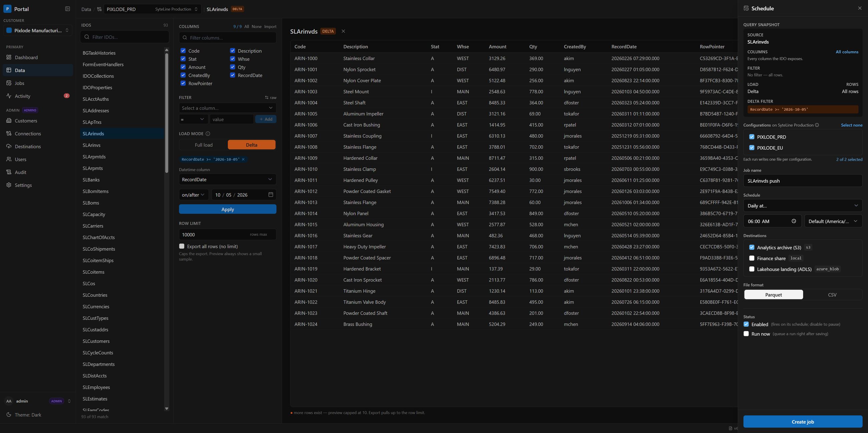This screenshot has width=868, height=433.
Task: Switch the filter to raw mode
Action: 270,97
